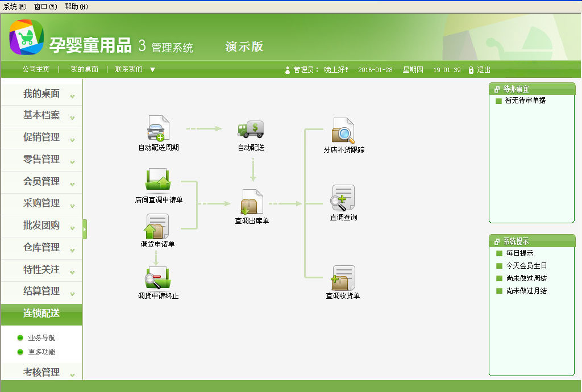Expand the 零售管理 sidebar section
This screenshot has height=392, width=582.
[41, 160]
